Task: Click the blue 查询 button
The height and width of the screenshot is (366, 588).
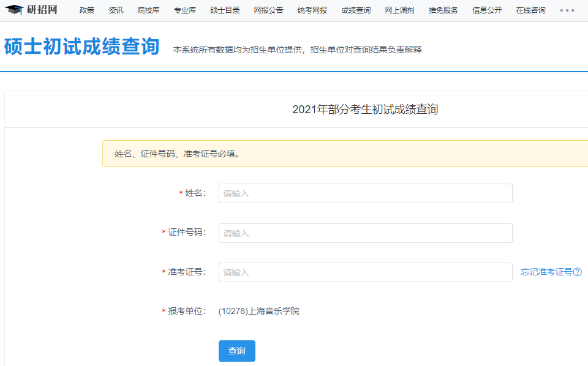Action: 236,351
